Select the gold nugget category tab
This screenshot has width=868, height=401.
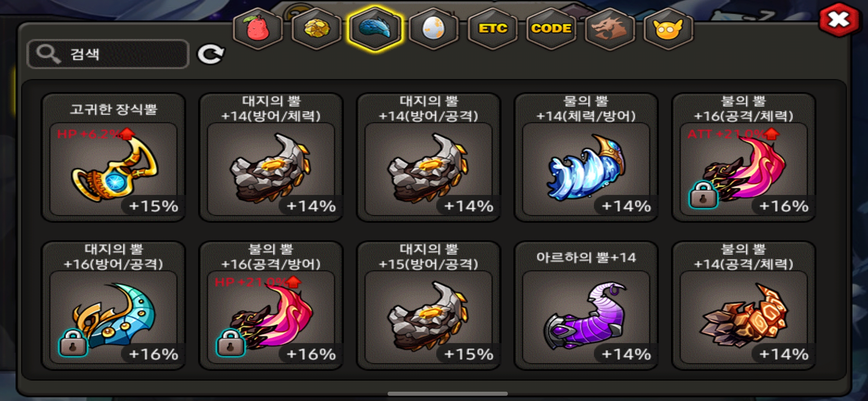tap(316, 29)
